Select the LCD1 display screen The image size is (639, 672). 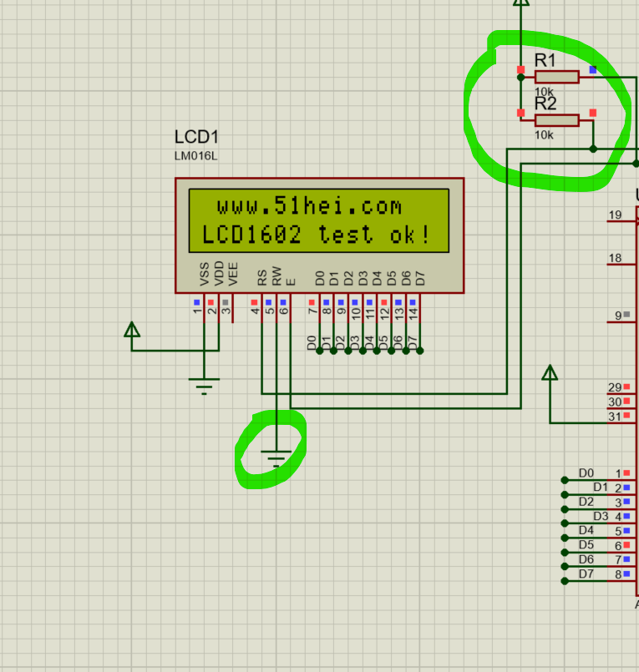[x=319, y=220]
